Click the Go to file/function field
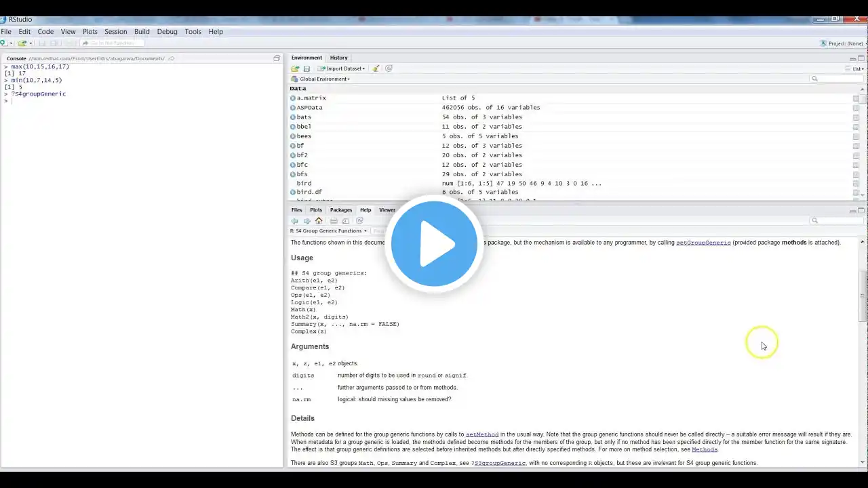Screen dimensions: 868x488 pyautogui.click(x=111, y=43)
